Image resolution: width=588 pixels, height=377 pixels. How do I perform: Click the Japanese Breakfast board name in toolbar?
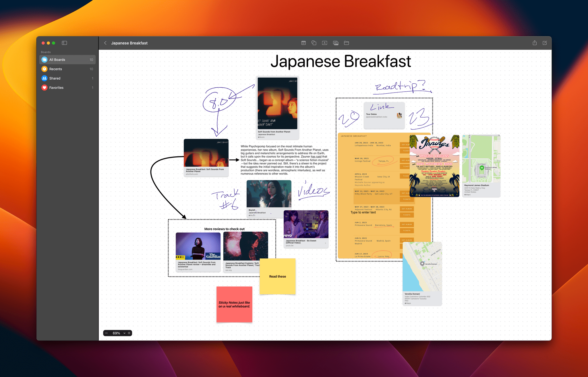(129, 43)
